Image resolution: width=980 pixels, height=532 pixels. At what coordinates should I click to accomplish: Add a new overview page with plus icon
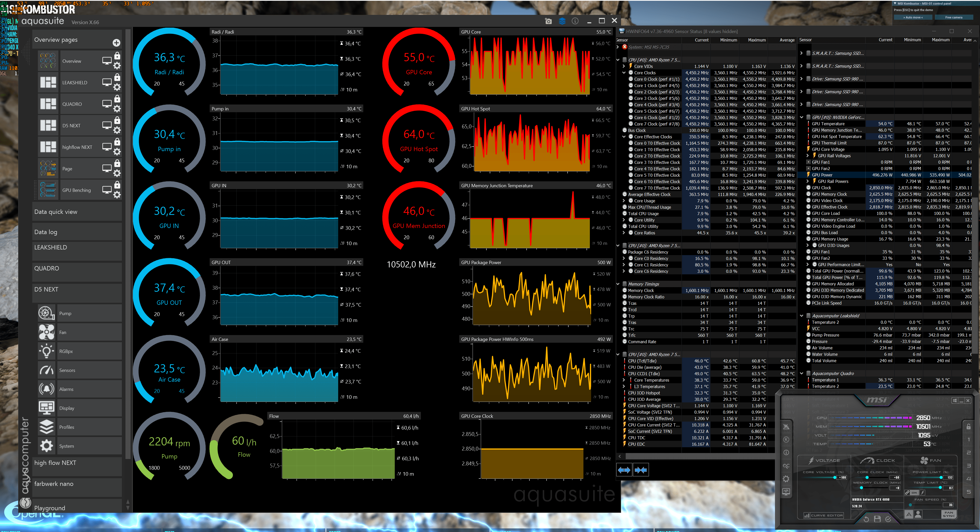coord(116,43)
